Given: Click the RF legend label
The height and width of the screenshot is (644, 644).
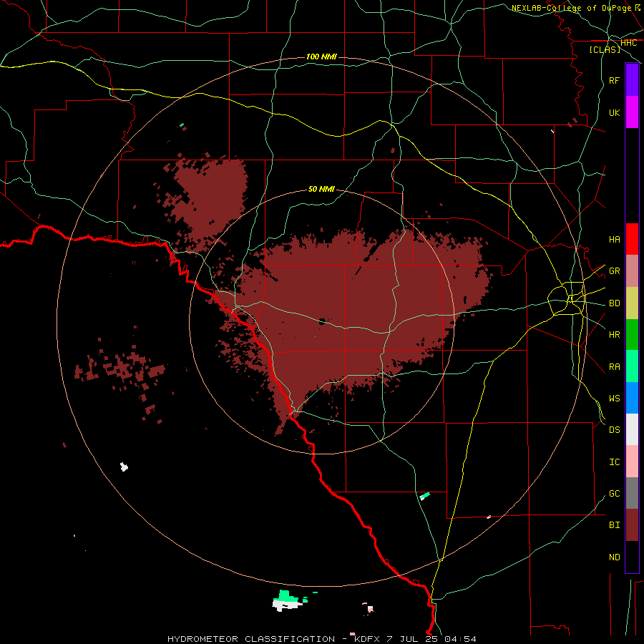Looking at the screenshot, I should pos(614,80).
